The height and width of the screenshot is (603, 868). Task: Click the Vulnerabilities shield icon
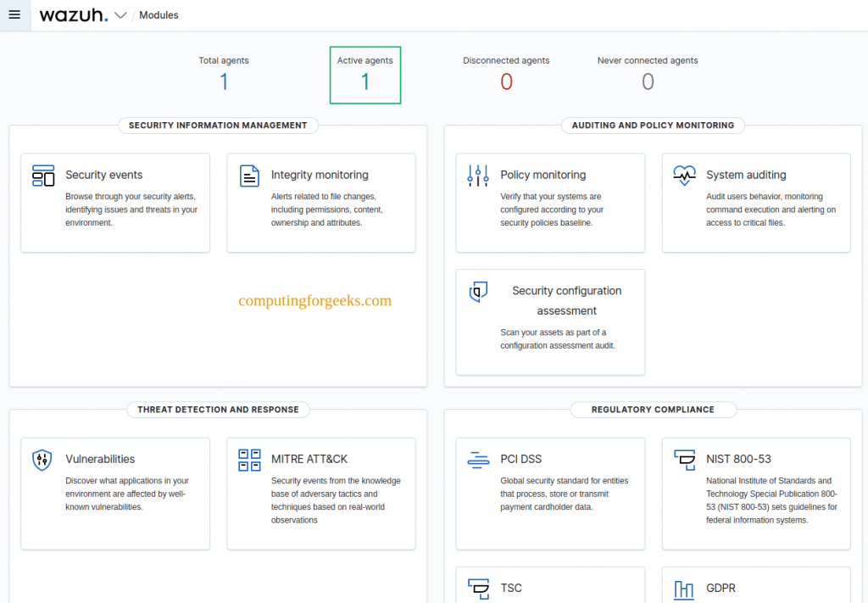point(43,459)
